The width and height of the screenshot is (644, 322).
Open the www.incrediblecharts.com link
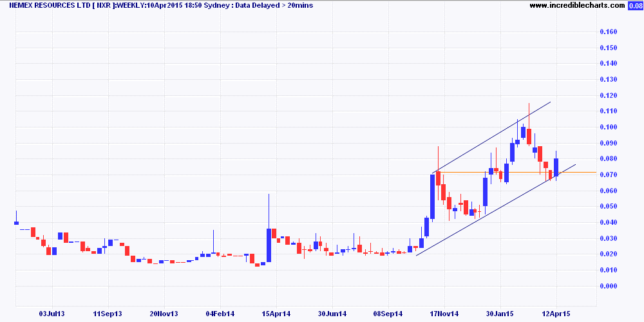click(x=577, y=5)
